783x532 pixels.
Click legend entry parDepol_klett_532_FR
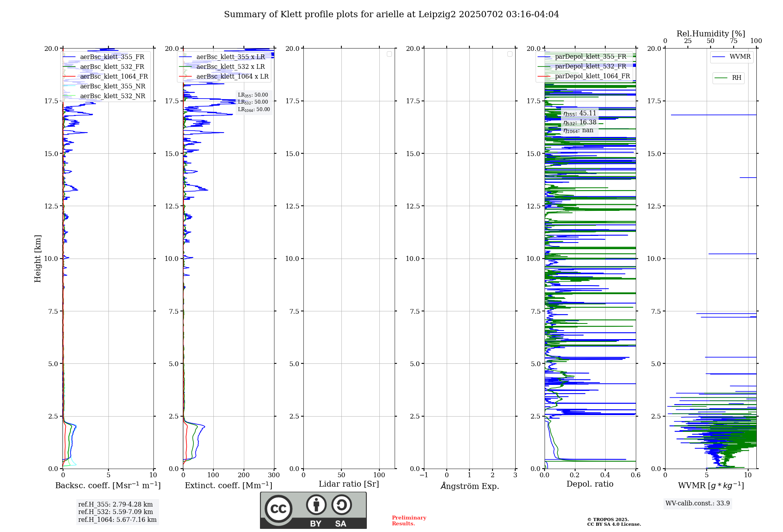582,66
